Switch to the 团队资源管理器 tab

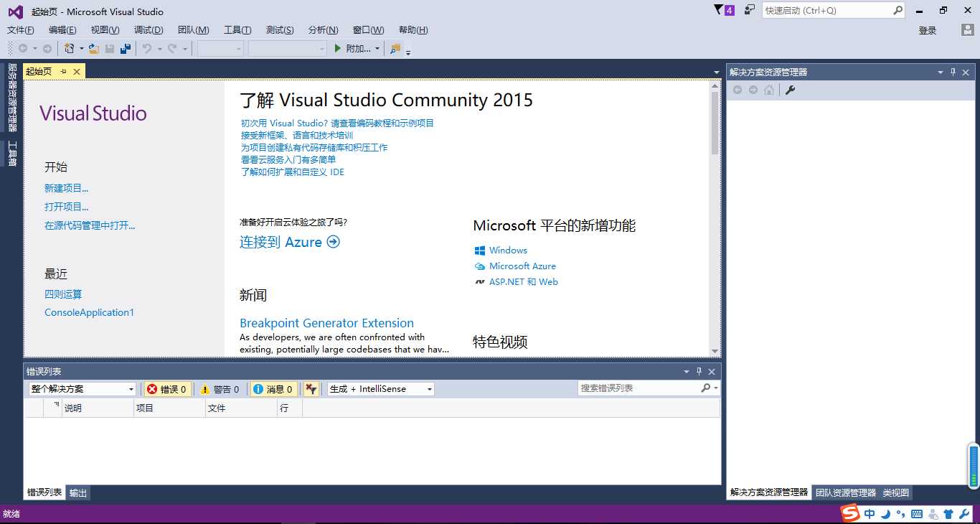(x=846, y=493)
